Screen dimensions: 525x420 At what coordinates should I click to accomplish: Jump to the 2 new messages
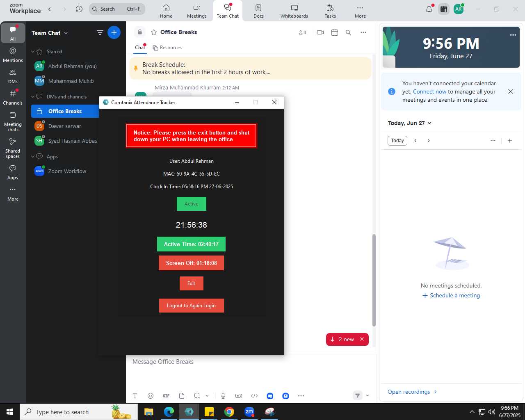tap(343, 339)
